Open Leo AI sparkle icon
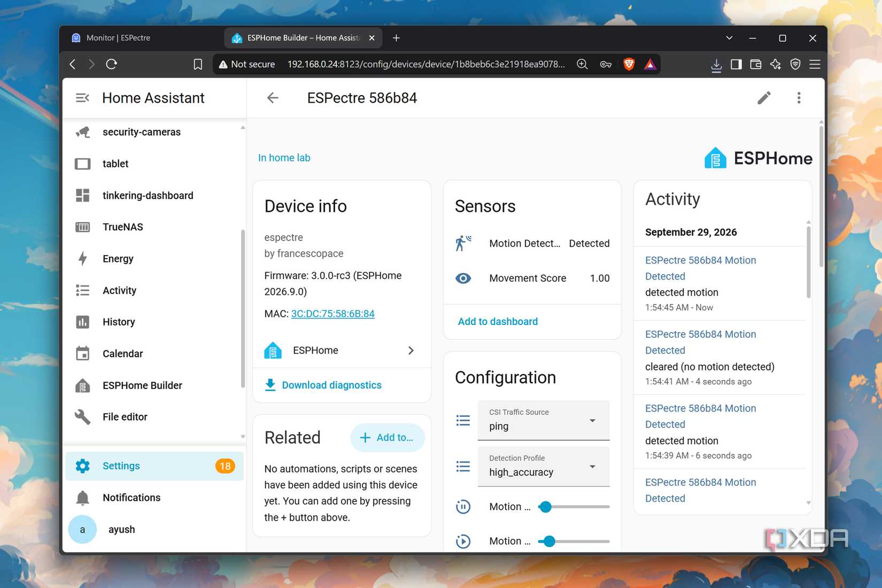882x588 pixels. pyautogui.click(x=776, y=64)
